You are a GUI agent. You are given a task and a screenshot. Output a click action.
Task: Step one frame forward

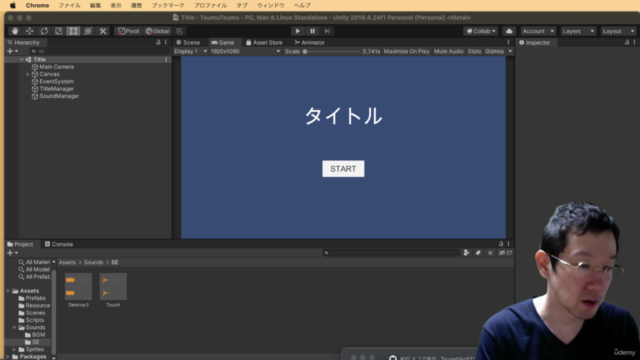click(x=327, y=31)
